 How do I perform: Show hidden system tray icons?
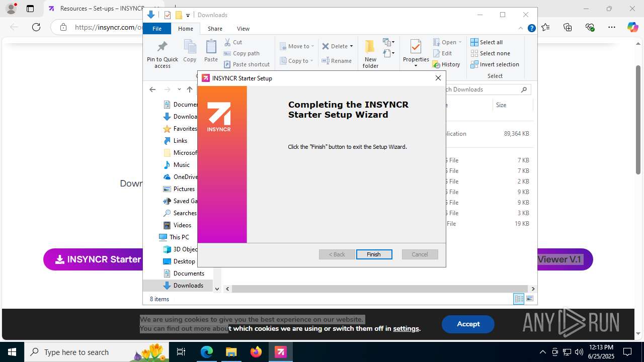[x=542, y=352]
